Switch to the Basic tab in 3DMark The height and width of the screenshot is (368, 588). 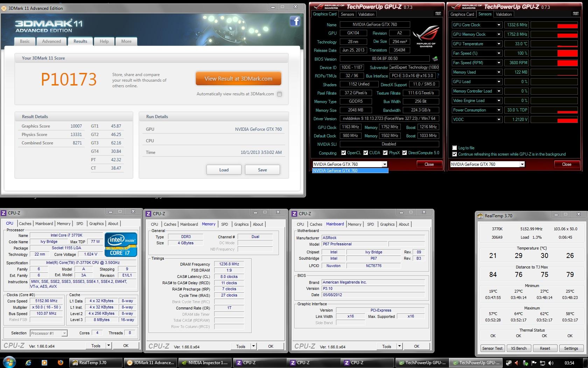25,41
